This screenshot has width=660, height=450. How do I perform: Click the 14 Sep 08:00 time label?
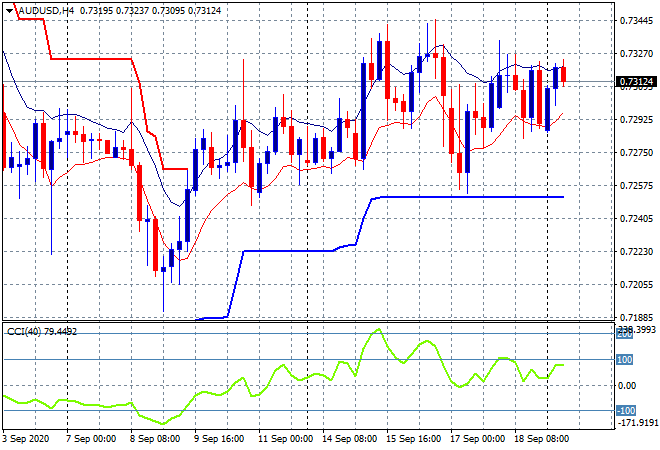coord(349,439)
